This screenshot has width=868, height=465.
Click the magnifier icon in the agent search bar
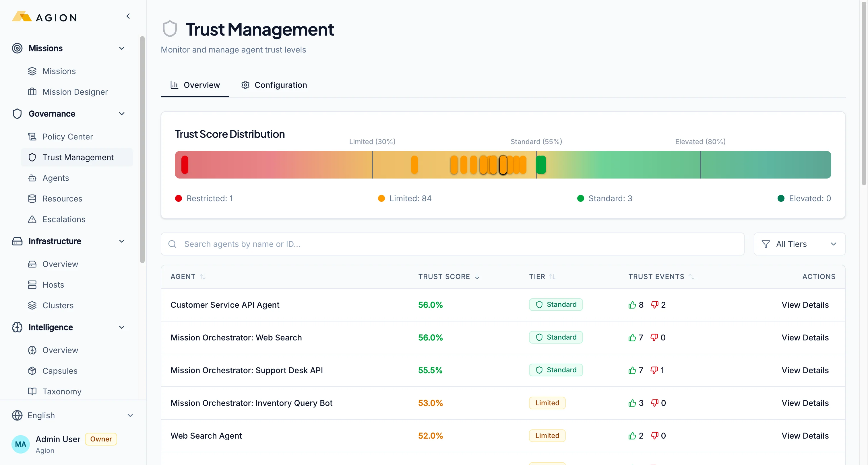(173, 244)
